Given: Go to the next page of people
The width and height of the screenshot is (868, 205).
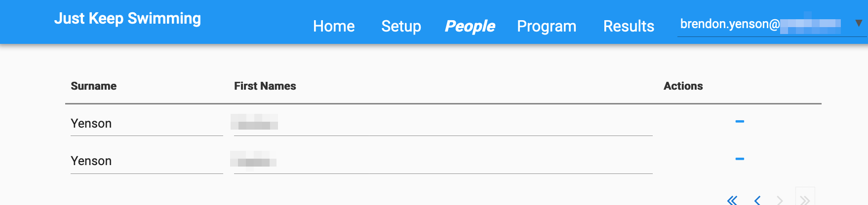Looking at the screenshot, I should 780,200.
